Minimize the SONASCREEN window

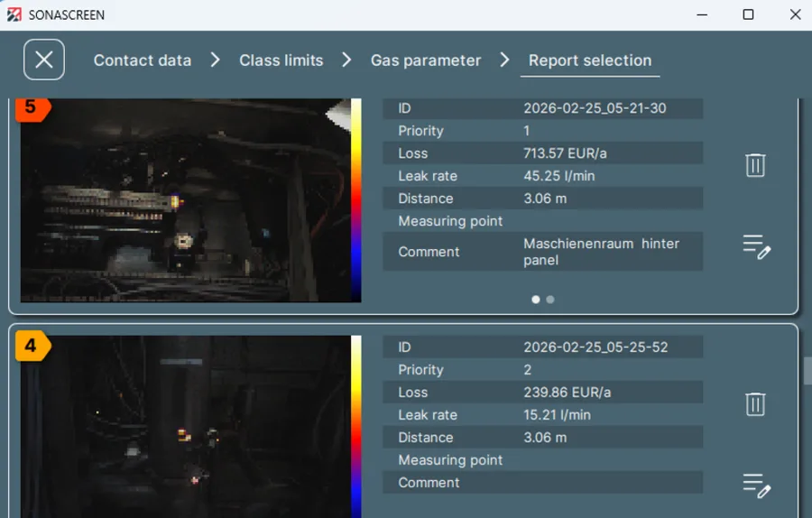click(702, 14)
